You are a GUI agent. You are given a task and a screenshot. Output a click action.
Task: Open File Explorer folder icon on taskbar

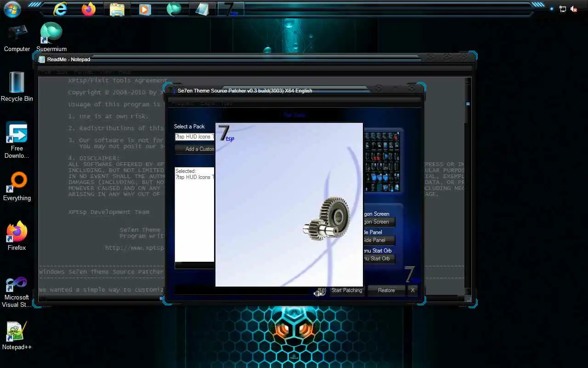[x=117, y=9]
